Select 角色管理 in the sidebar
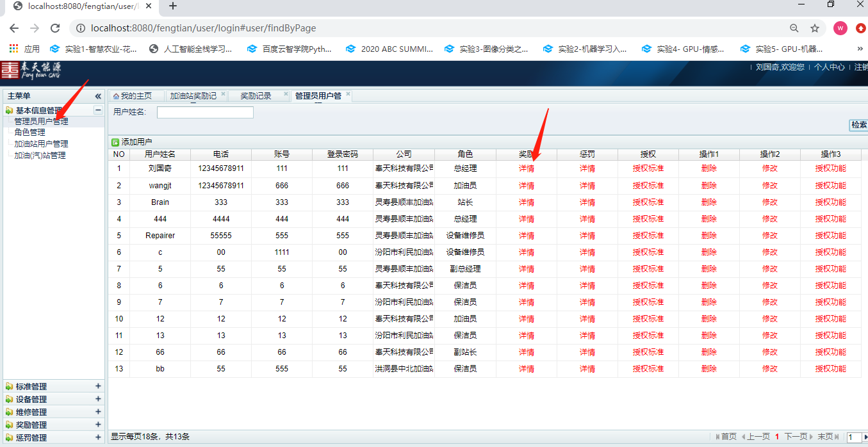This screenshot has width=868, height=447. (30, 133)
